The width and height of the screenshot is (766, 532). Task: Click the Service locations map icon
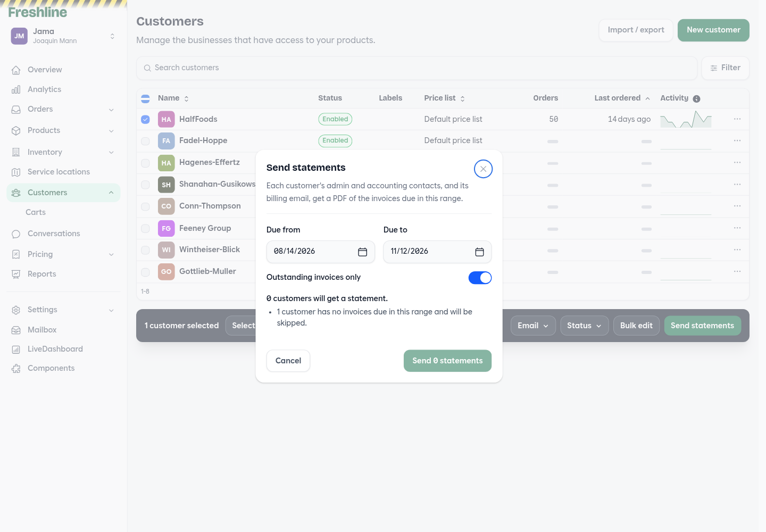[16, 172]
